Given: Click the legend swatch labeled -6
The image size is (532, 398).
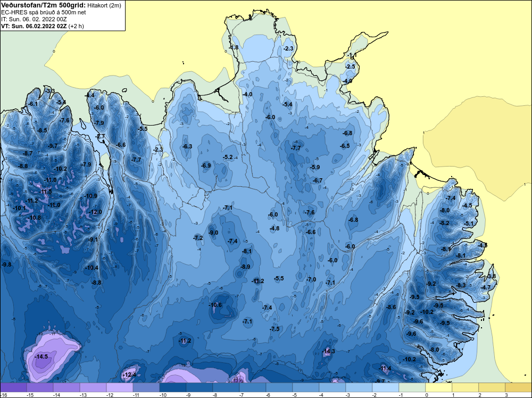Looking at the screenshot, I should click(x=279, y=387).
